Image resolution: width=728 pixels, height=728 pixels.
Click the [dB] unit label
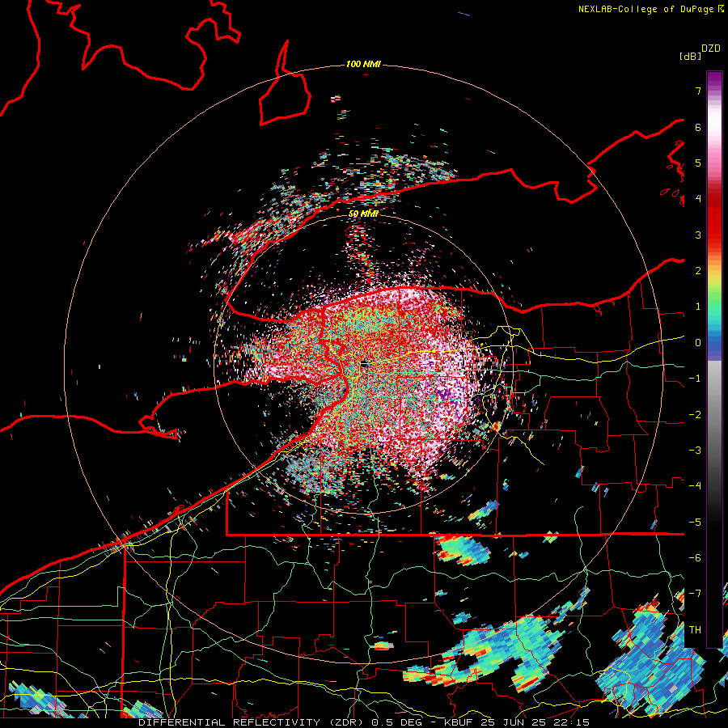(690, 57)
